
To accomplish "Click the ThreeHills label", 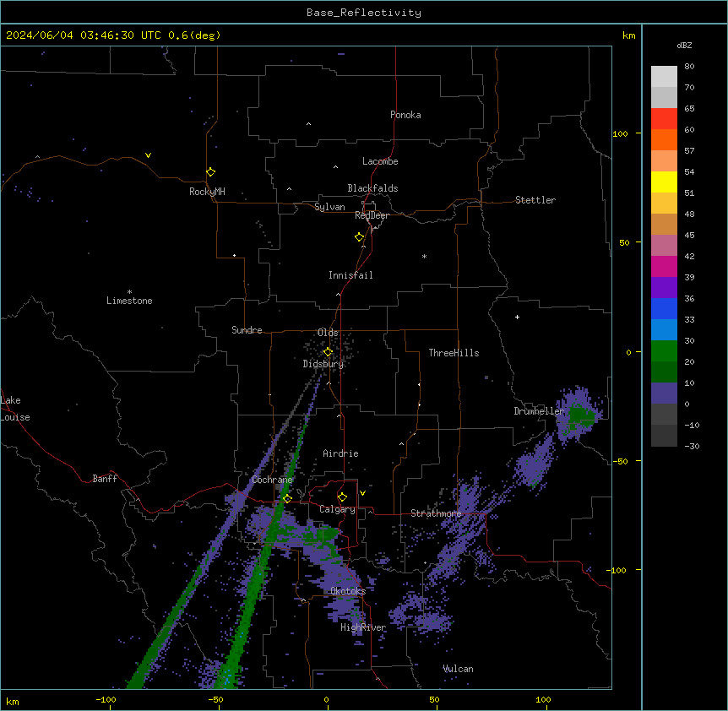I will tap(454, 353).
